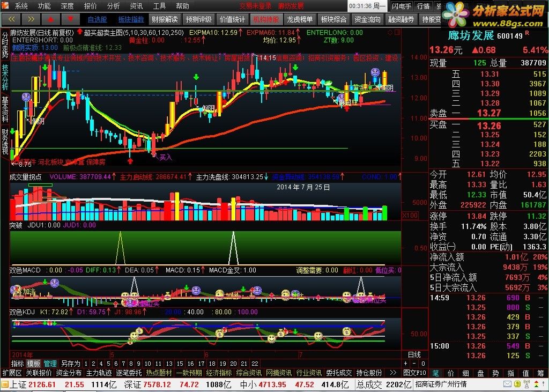
Task: Switch to 技术分析 side tab
Action: pos(5,77)
